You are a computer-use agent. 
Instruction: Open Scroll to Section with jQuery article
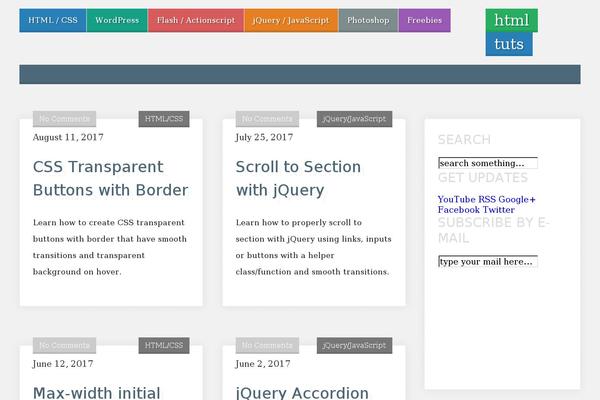pyautogui.click(x=298, y=178)
